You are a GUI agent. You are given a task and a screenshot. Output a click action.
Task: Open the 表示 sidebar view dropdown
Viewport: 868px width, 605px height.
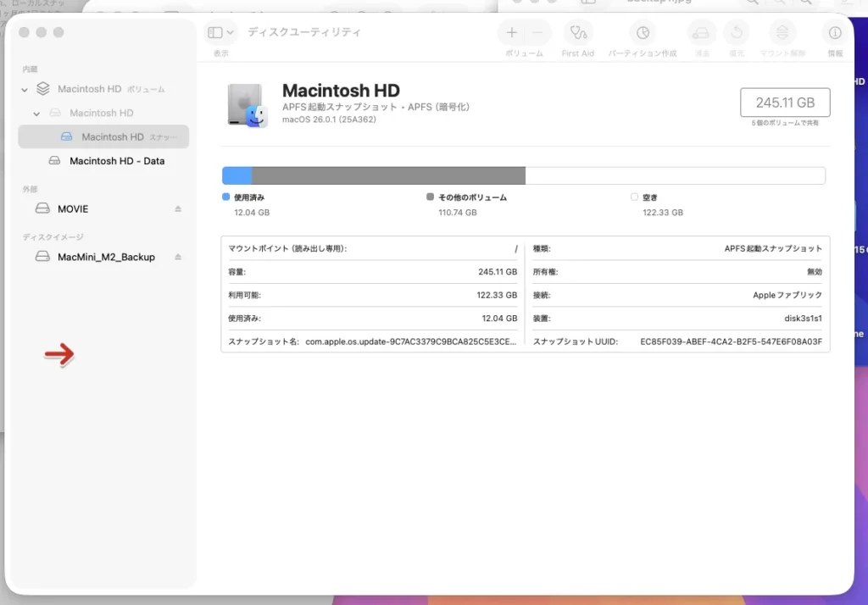tap(220, 33)
